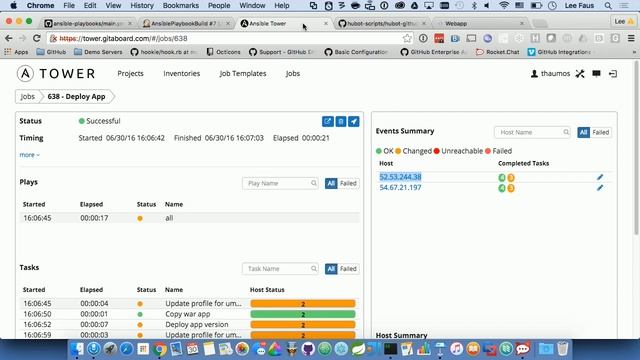Expand the more details link
640x360 pixels.
coord(29,155)
